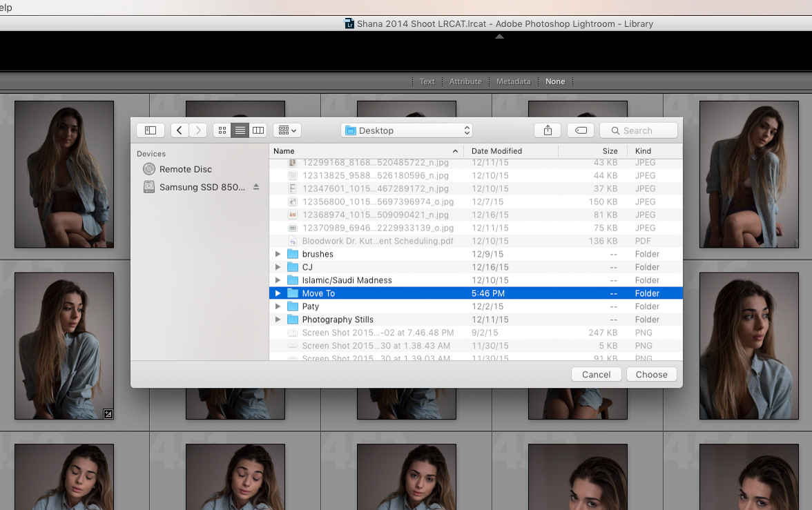Click the Search magnifier icon
812x510 pixels.
coord(615,130)
